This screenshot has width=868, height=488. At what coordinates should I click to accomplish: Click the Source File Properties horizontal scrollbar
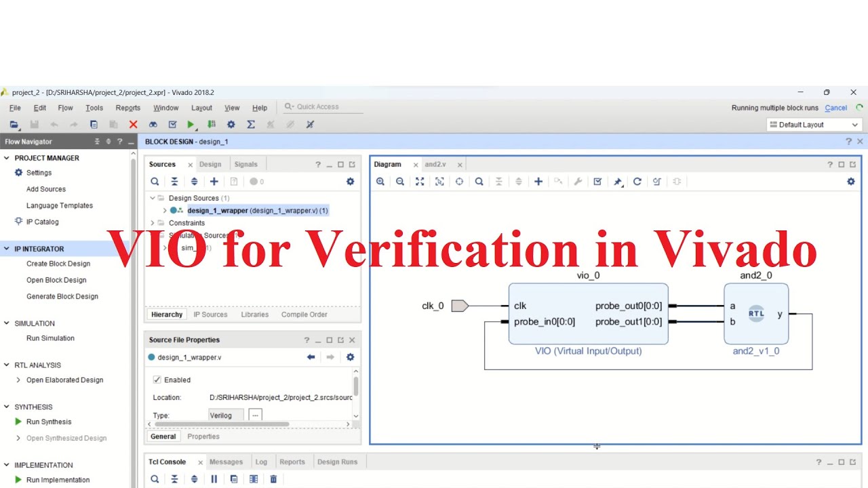[222, 425]
